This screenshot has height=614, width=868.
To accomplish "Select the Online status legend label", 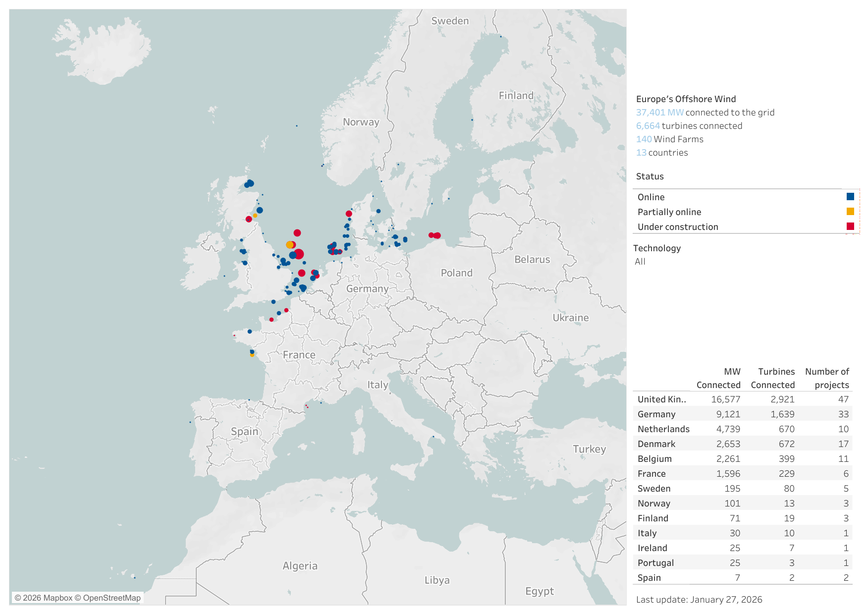I will click(x=651, y=197).
